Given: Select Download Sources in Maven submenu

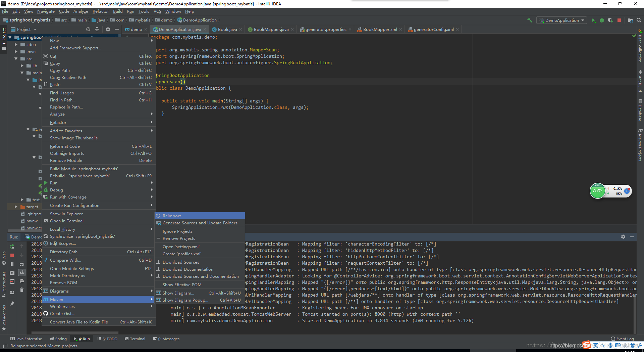Looking at the screenshot, I should coord(200,262).
